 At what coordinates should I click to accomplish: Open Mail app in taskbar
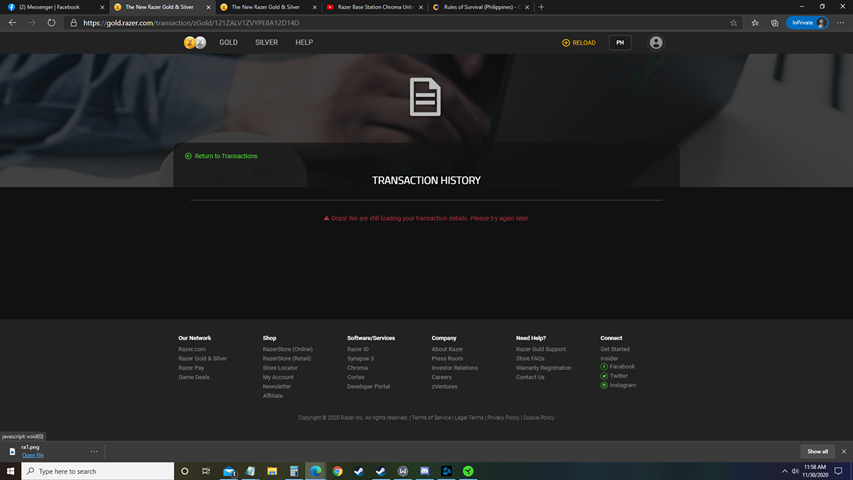click(x=229, y=471)
